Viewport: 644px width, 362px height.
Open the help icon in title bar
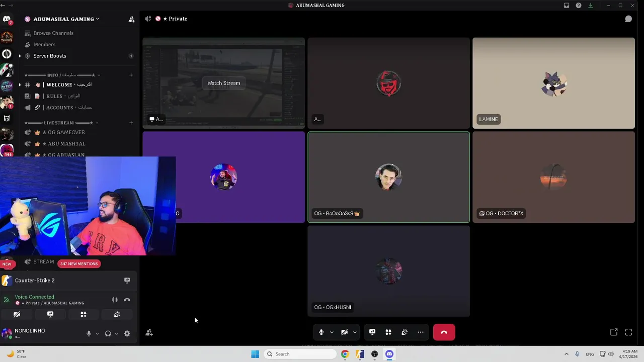pyautogui.click(x=579, y=6)
